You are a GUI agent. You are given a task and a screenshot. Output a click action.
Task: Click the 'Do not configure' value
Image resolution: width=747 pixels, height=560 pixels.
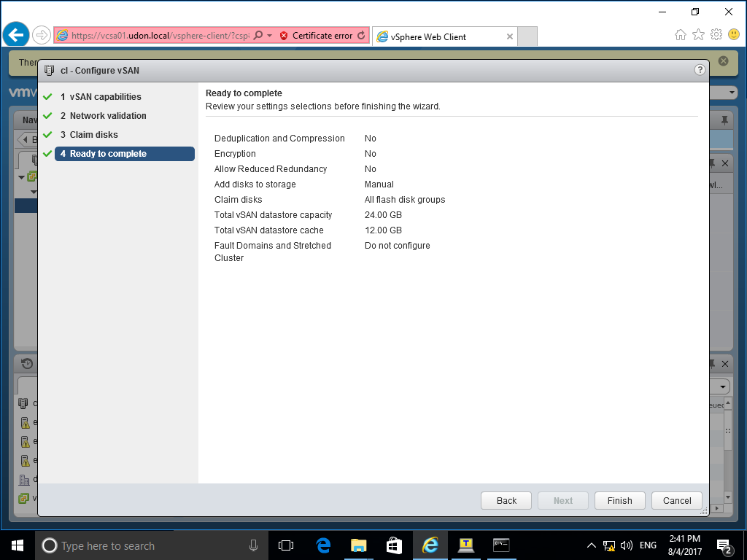pyautogui.click(x=397, y=246)
